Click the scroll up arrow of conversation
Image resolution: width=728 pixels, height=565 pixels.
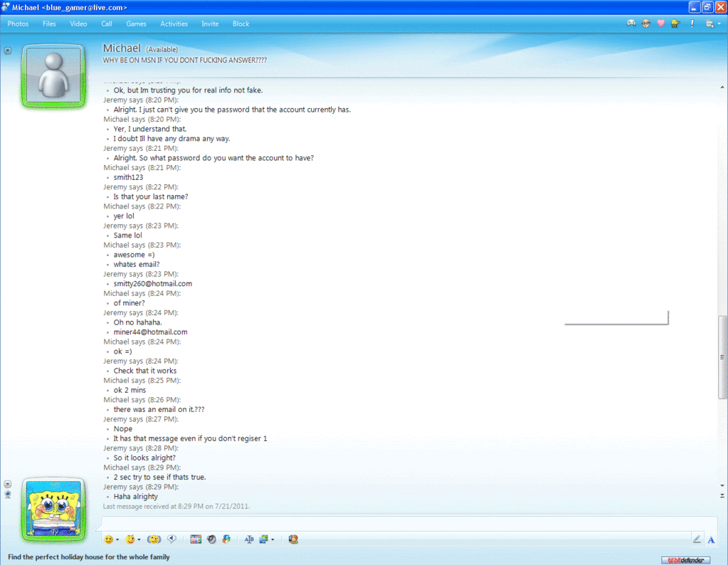pos(722,88)
